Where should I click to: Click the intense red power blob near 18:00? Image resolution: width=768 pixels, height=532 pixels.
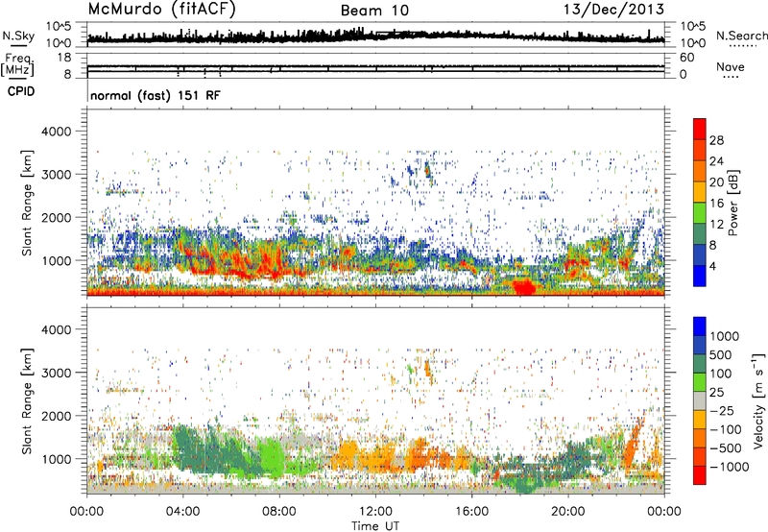(x=524, y=286)
